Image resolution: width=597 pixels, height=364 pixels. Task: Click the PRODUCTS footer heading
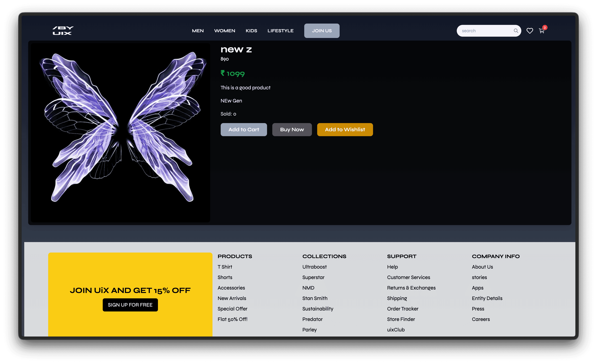coord(235,256)
